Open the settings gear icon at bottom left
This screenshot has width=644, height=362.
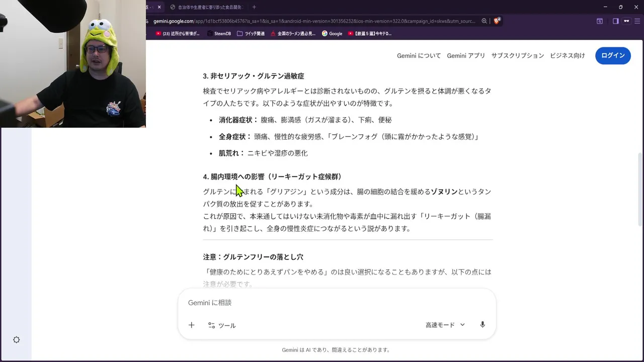pyautogui.click(x=17, y=340)
